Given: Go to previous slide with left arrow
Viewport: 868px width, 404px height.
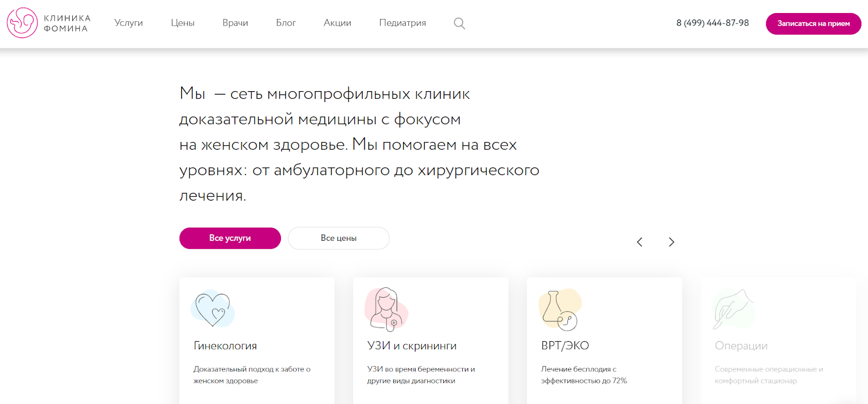Looking at the screenshot, I should pyautogui.click(x=640, y=242).
